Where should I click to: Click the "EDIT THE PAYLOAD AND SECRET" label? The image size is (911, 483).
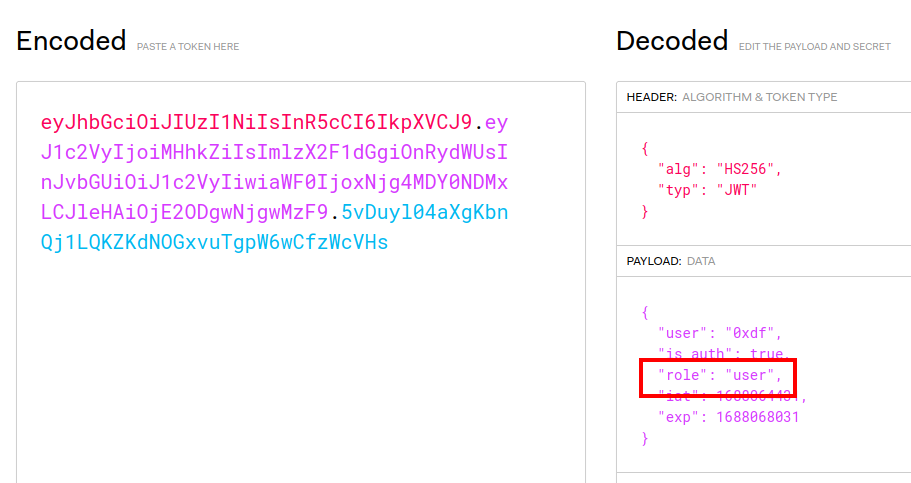click(x=815, y=47)
